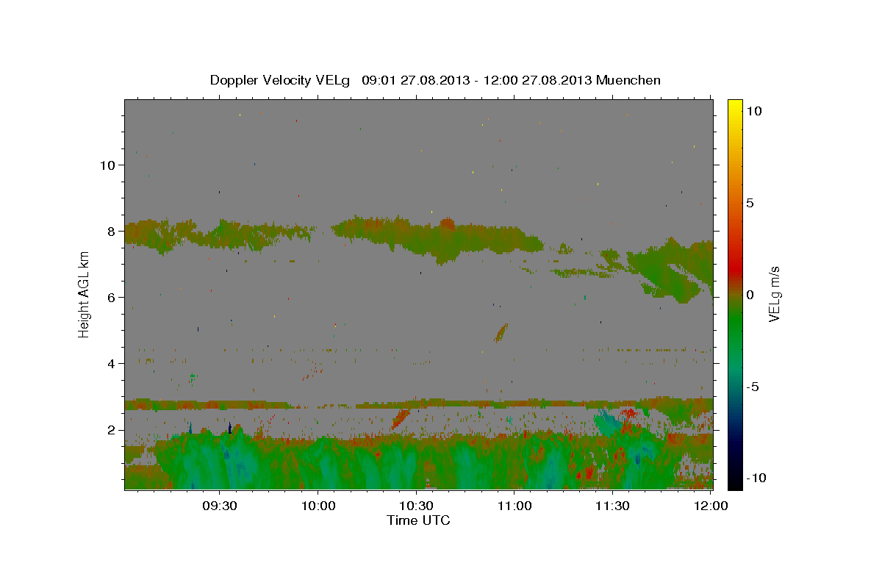Click the colorbar tick label -5
882x588 pixels.
[x=753, y=387]
